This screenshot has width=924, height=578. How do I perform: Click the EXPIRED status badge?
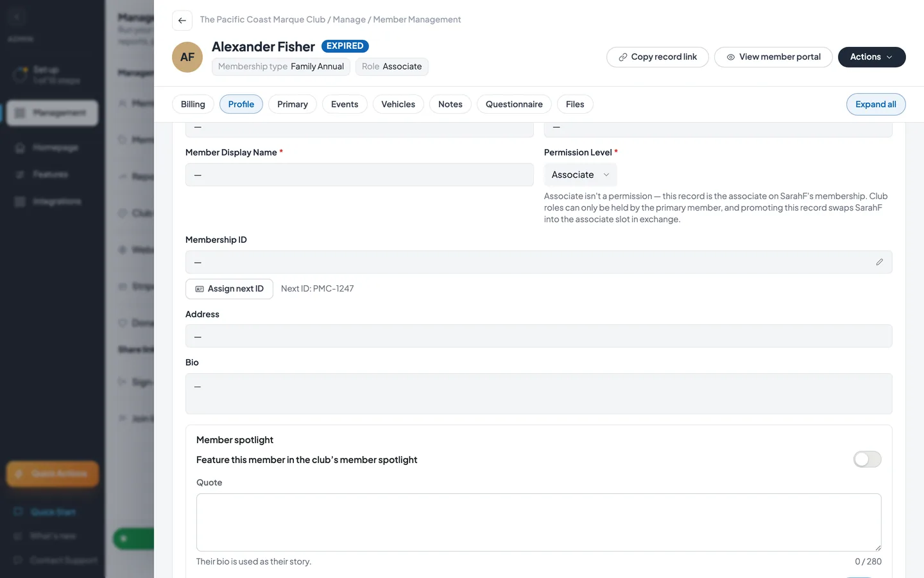tap(345, 46)
